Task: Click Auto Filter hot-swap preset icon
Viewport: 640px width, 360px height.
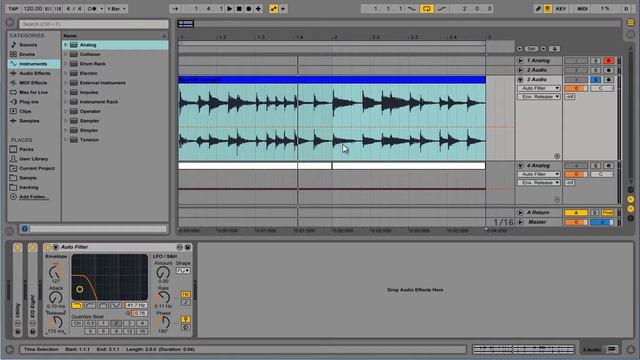Action: click(180, 247)
